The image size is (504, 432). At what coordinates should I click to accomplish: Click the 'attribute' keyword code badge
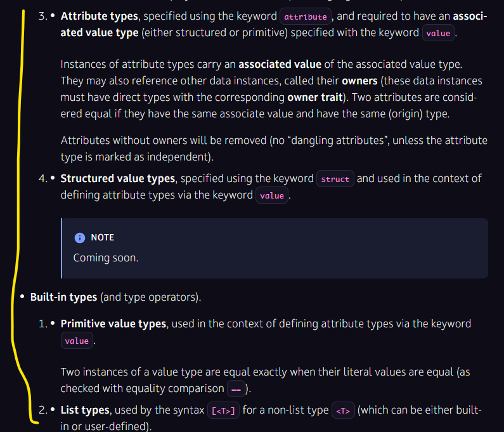click(x=306, y=16)
